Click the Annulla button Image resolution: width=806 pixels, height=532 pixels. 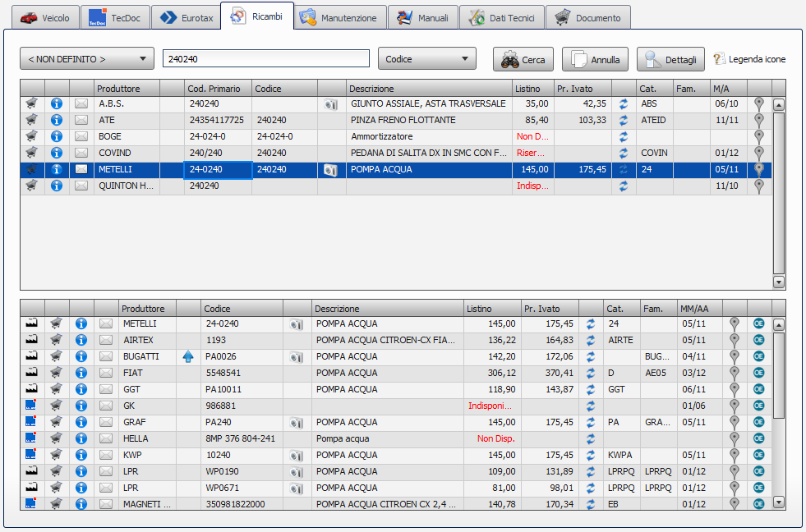pyautogui.click(x=596, y=60)
